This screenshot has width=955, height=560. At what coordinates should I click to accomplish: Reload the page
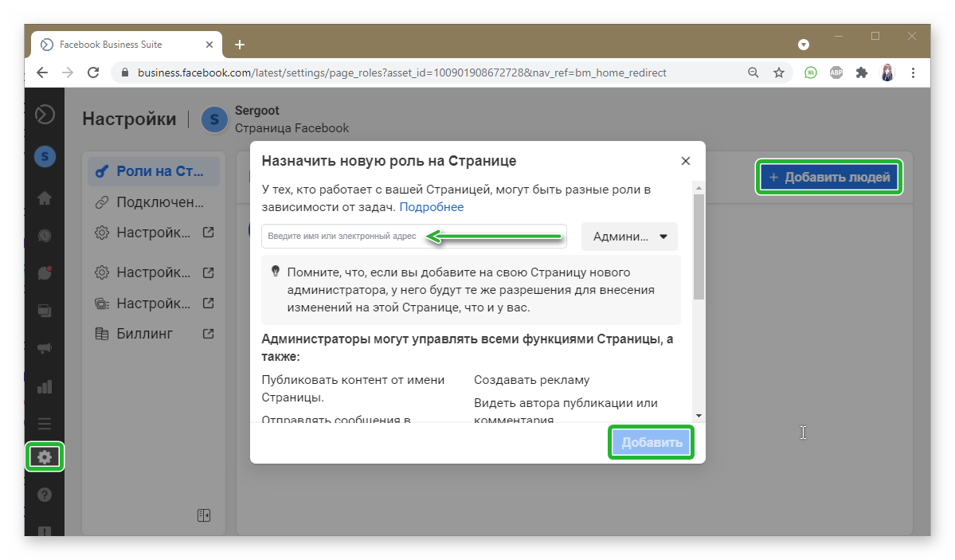[x=93, y=72]
